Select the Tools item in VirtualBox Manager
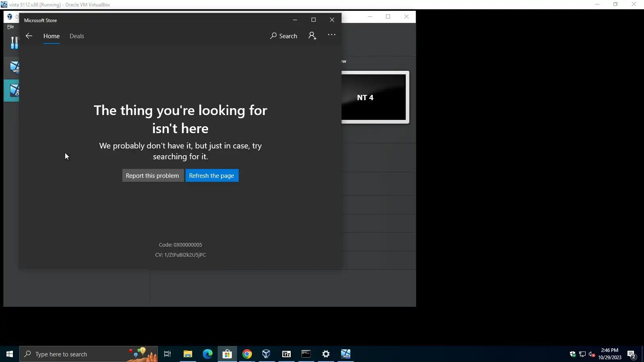Image resolution: width=644 pixels, height=362 pixels. [x=14, y=43]
